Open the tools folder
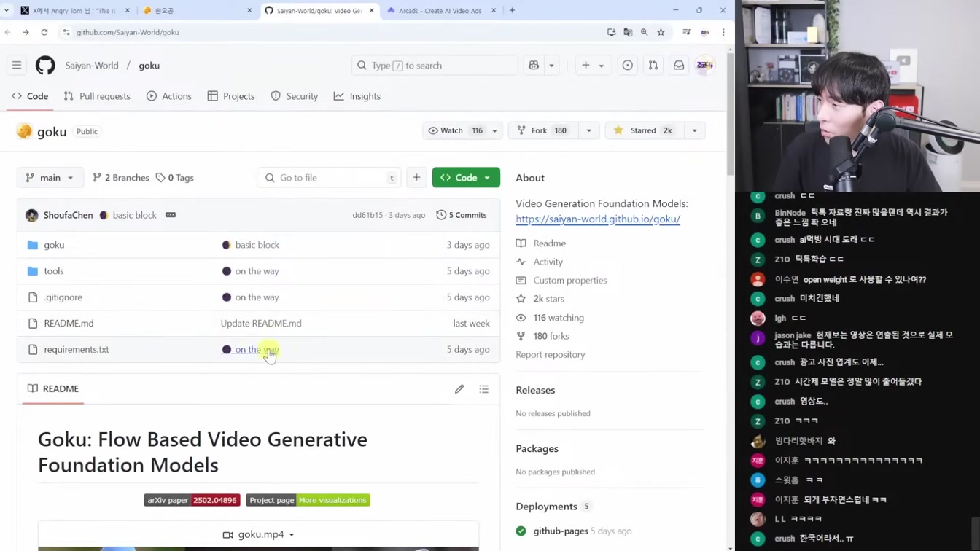This screenshot has width=980, height=551. click(54, 271)
